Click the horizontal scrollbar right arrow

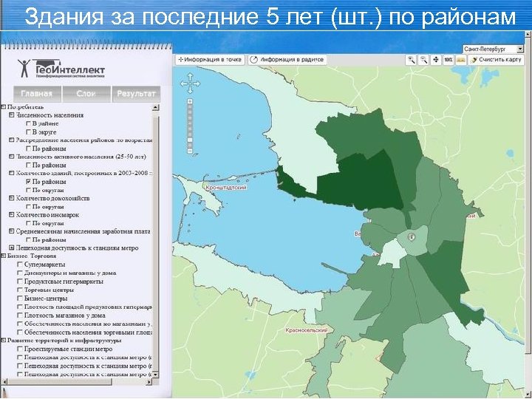point(149,382)
